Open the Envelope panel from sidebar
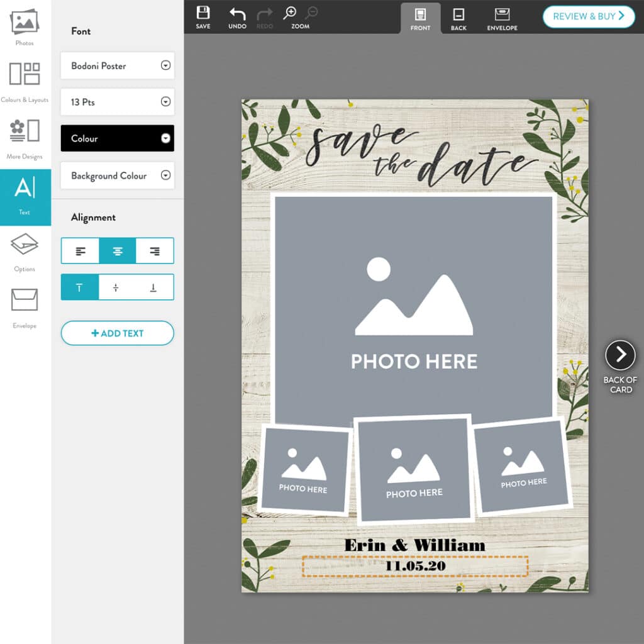 25,308
